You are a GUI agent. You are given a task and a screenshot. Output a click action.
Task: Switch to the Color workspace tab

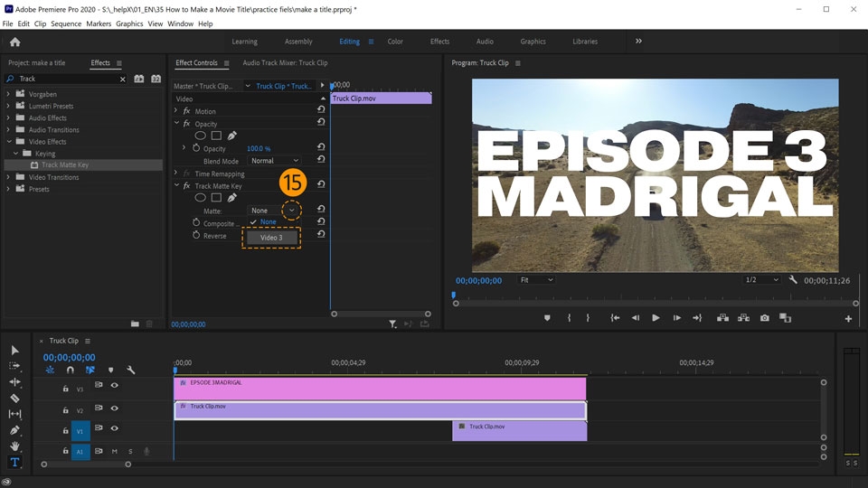click(x=395, y=42)
